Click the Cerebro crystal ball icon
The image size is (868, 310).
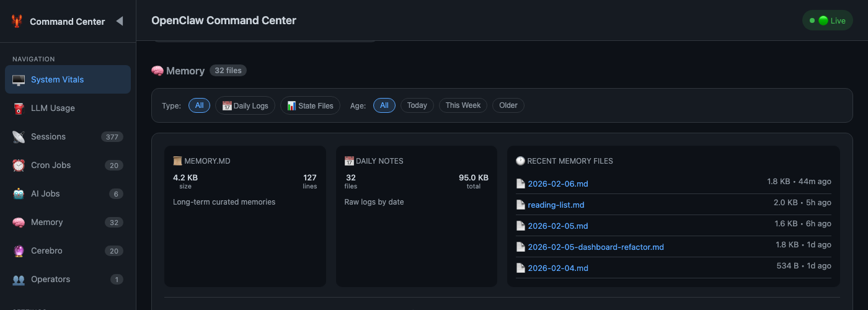tap(19, 251)
